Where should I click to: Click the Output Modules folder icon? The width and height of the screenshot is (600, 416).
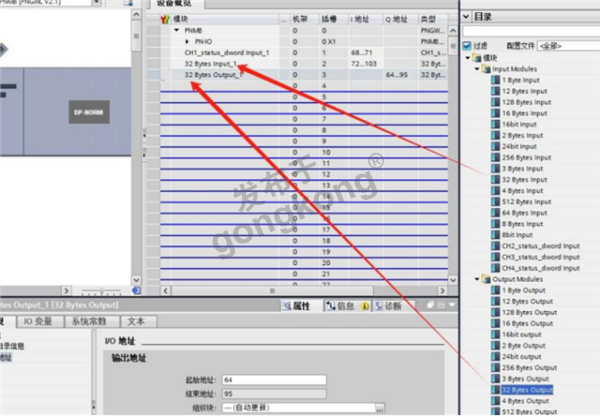(x=486, y=279)
